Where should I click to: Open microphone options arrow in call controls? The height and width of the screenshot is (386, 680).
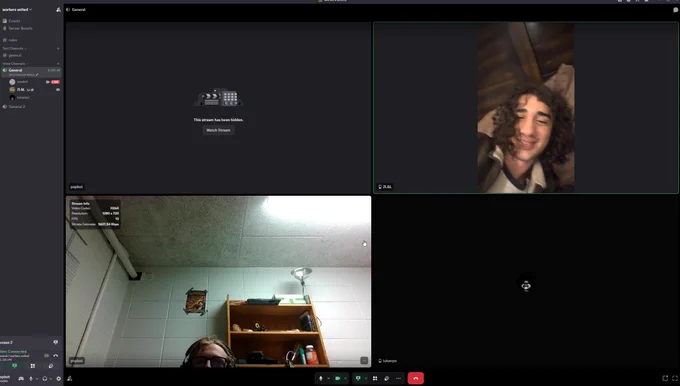click(x=328, y=378)
